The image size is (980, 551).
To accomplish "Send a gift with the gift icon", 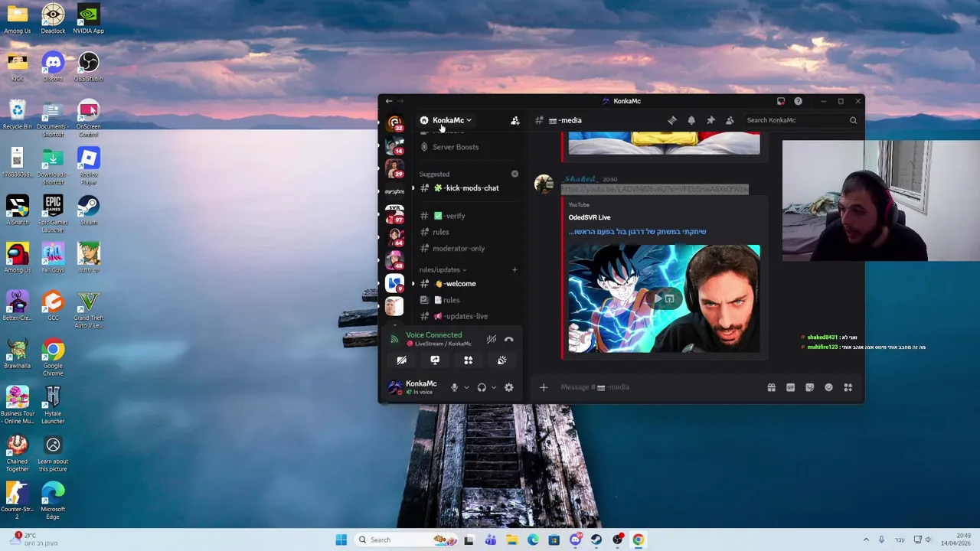I will point(772,387).
